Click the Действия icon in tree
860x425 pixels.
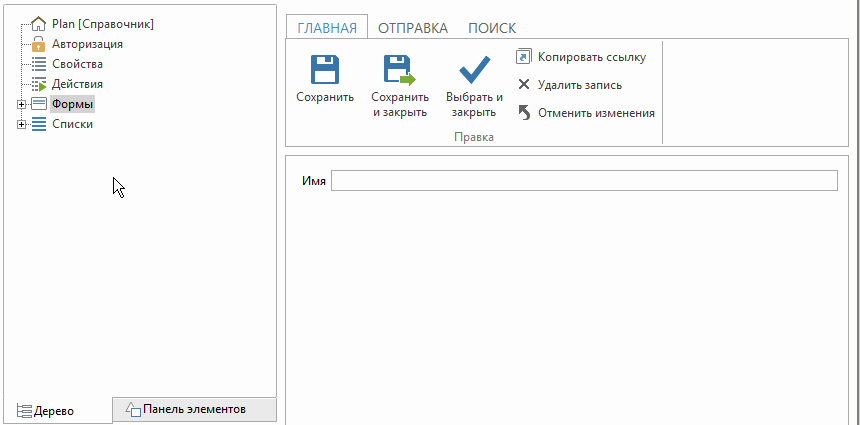pyautogui.click(x=39, y=84)
